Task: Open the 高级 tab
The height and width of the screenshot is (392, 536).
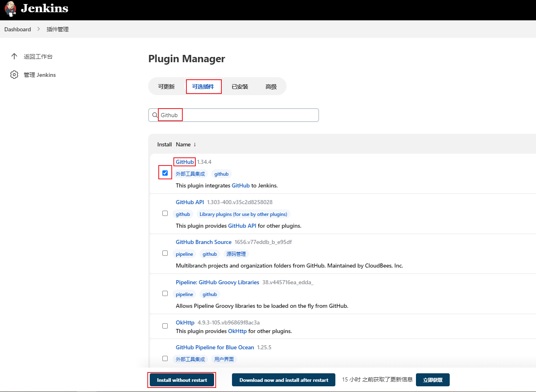Action: tap(271, 87)
